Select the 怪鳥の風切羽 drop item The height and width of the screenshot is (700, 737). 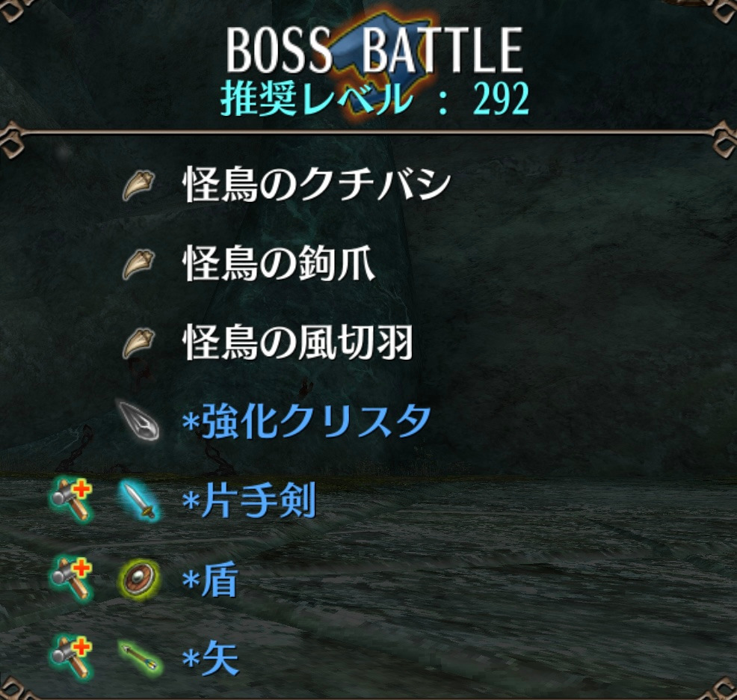click(x=297, y=343)
